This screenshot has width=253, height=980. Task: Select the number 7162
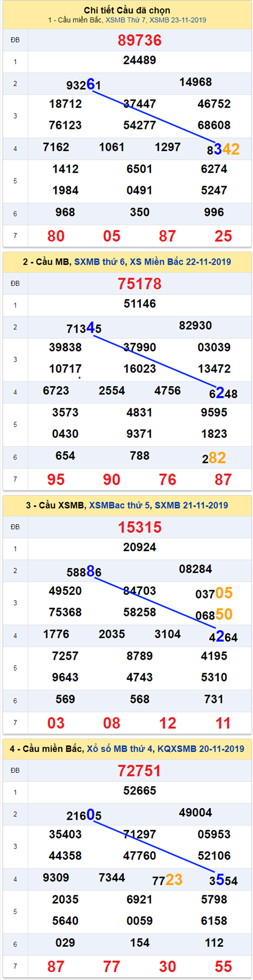tap(56, 147)
